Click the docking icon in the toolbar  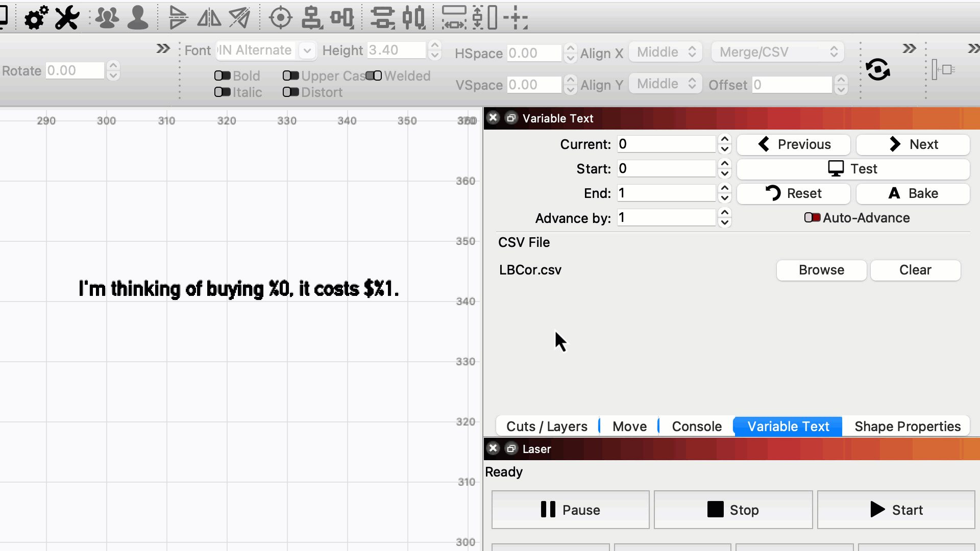(x=943, y=70)
